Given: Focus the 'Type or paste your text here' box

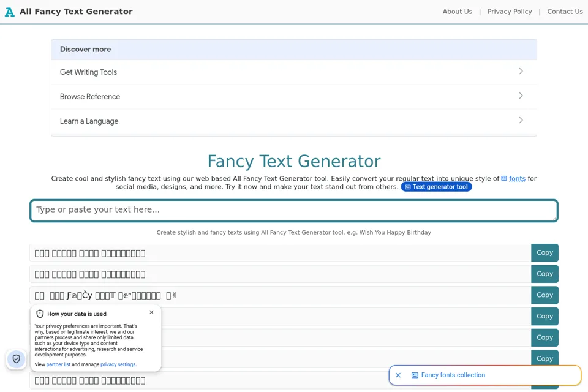Looking at the screenshot, I should tap(294, 211).
